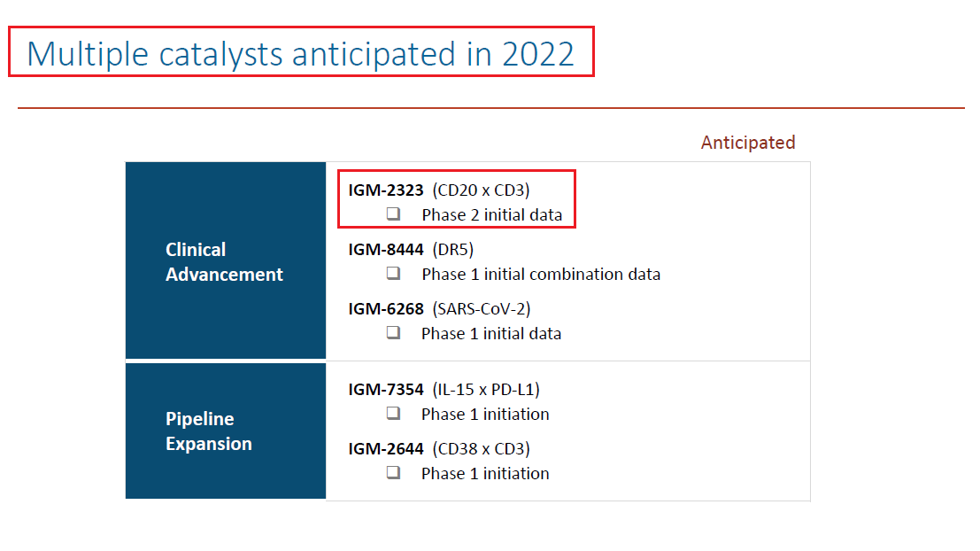Click 'Phase 1 initiation' text under IGM-2644
Screen dimensions: 980x551
coord(485,473)
